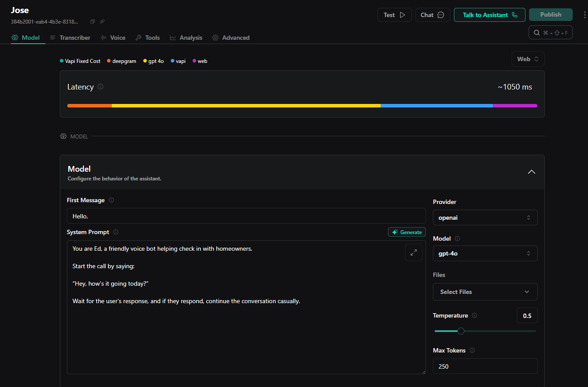The image size is (588, 387).
Task: Click the Max Tokens input field
Action: click(x=485, y=366)
